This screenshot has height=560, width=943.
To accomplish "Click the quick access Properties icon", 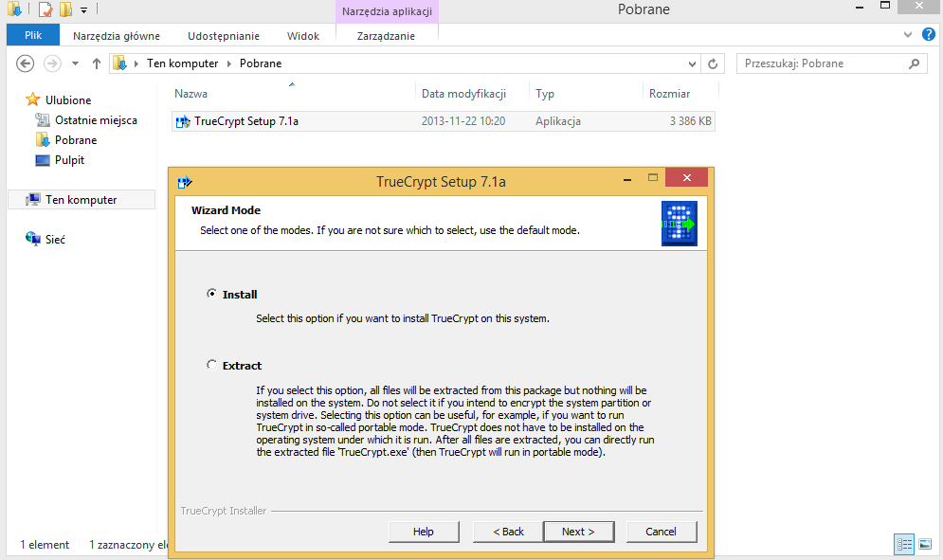I will [45, 9].
